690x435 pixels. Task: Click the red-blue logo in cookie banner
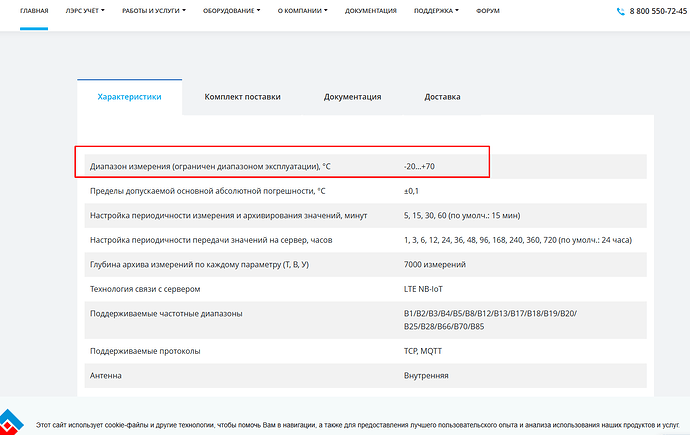pos(12,422)
